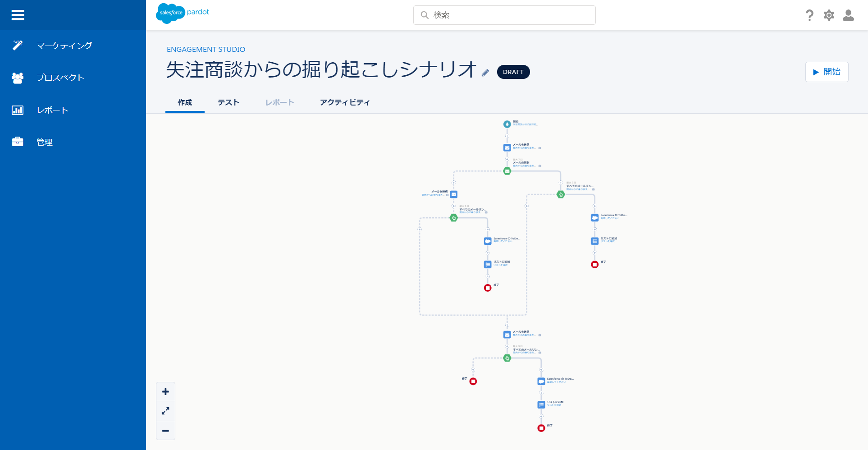Click the DRAFT status badge
Image resolution: width=868 pixels, height=450 pixels.
[513, 72]
